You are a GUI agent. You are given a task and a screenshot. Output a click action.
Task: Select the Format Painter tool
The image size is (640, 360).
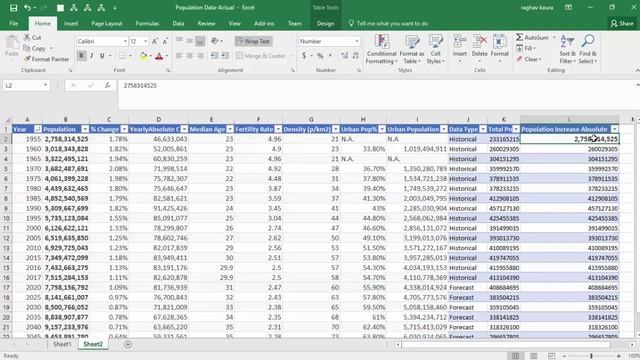tap(46, 59)
